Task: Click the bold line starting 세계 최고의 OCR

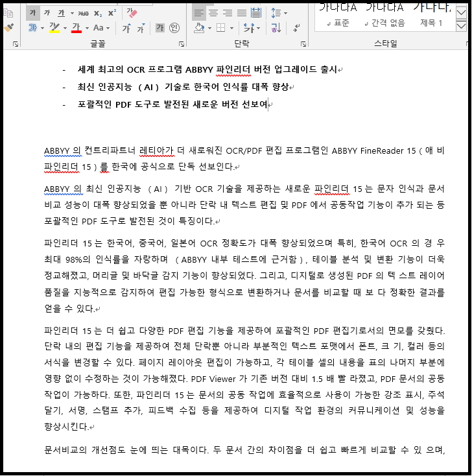Action: pyautogui.click(x=207, y=69)
